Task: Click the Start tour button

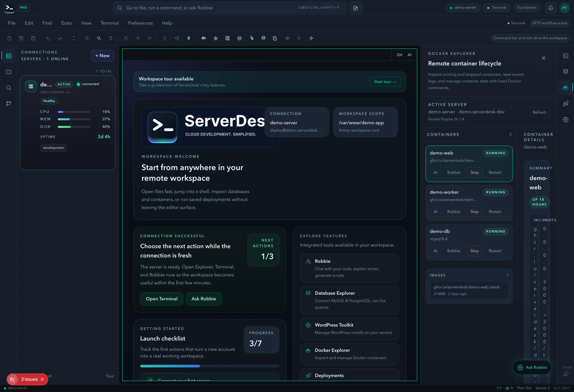Action: coord(385,82)
